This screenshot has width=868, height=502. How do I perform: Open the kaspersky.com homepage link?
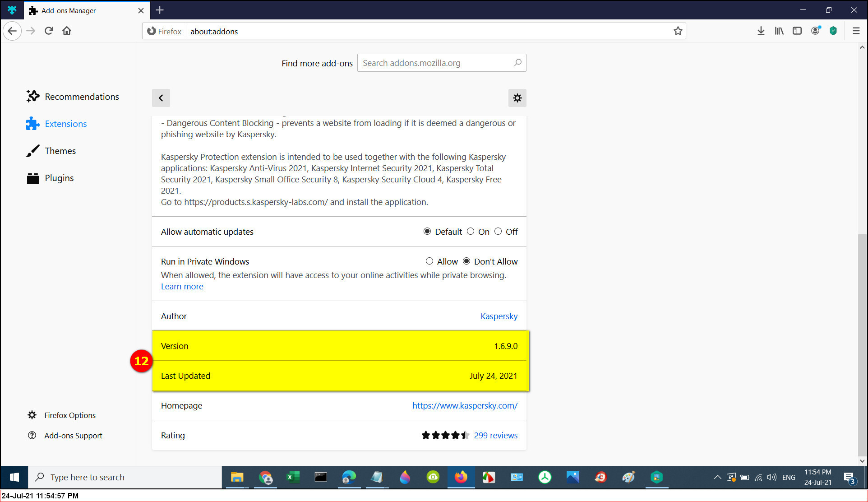point(465,405)
